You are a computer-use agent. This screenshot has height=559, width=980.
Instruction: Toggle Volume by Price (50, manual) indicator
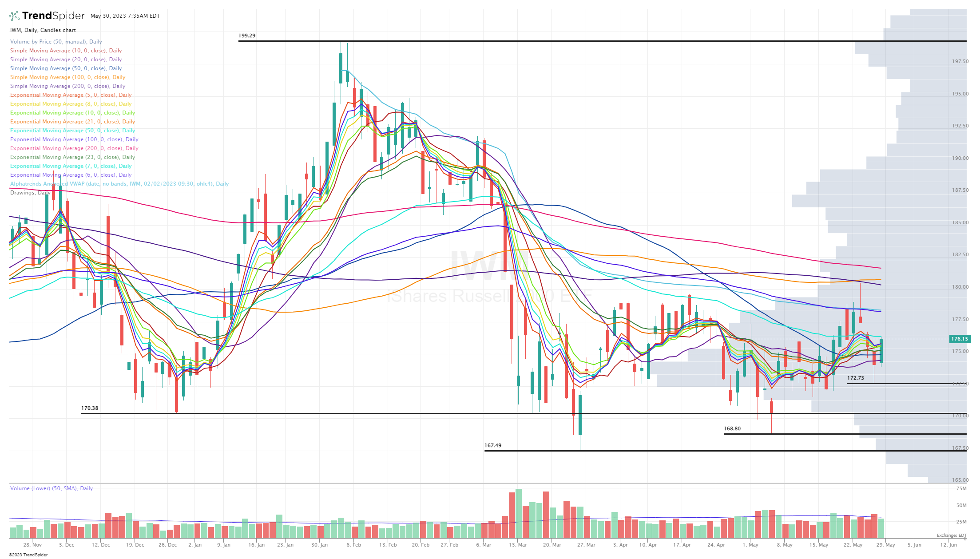point(56,41)
